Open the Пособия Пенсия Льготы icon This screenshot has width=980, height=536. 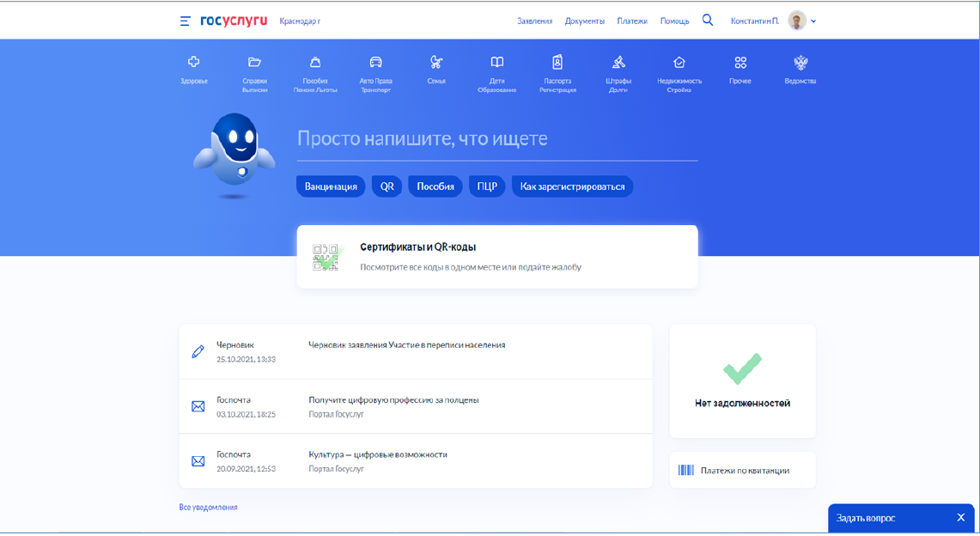[x=315, y=62]
